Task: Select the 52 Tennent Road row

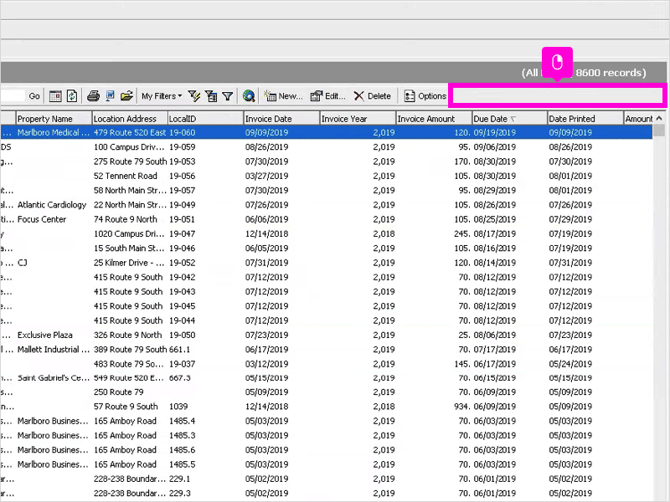Action: [x=326, y=176]
